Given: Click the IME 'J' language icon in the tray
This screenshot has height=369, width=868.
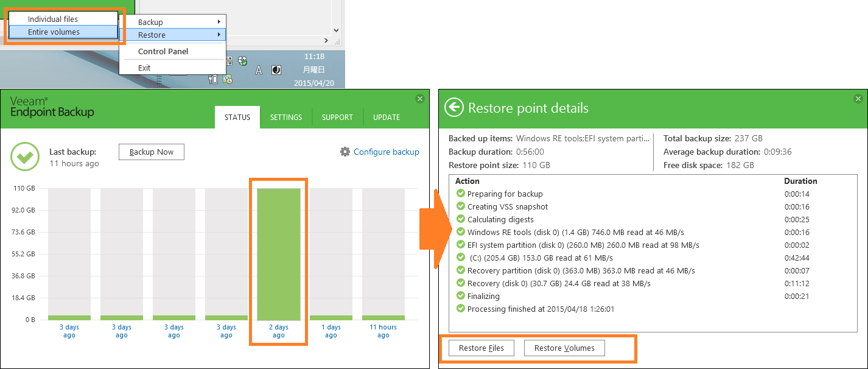Looking at the screenshot, I should (x=276, y=70).
